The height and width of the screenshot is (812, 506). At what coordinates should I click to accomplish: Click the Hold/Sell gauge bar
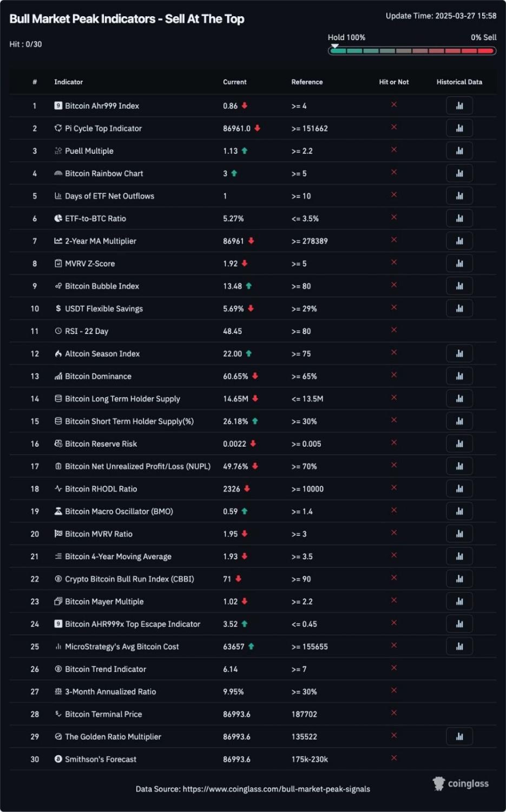412,51
